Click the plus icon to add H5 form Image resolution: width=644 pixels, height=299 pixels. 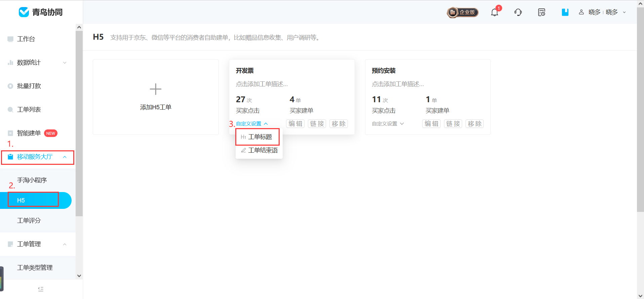coord(156,89)
